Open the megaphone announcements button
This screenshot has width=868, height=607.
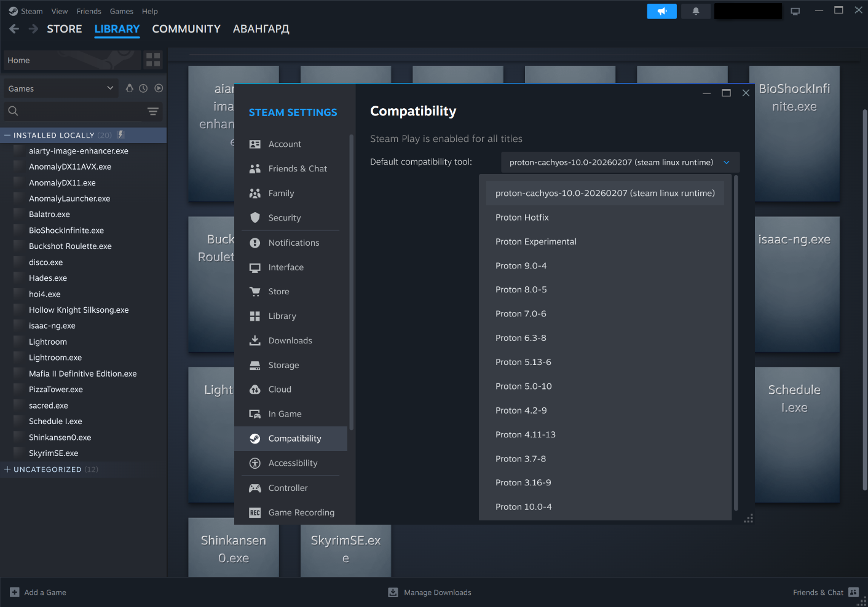[662, 11]
